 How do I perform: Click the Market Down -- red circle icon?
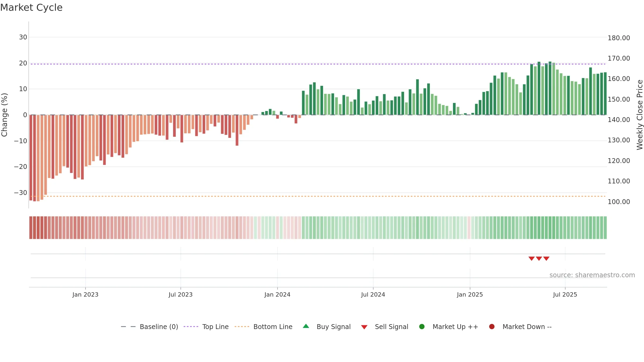point(492,327)
